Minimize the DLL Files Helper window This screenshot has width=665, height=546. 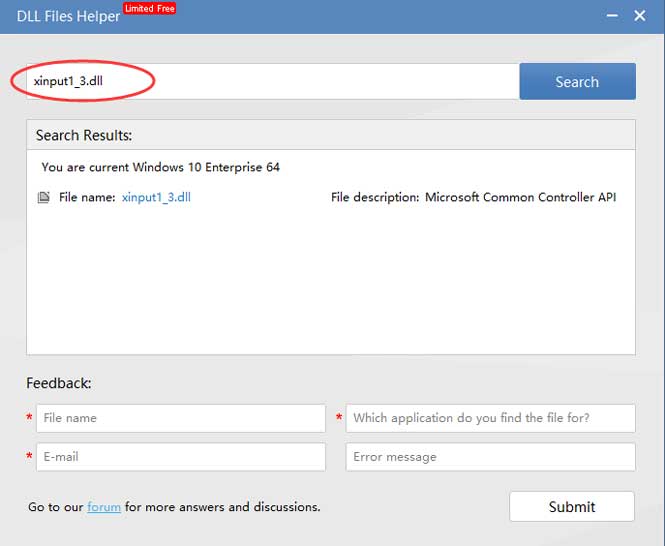612,16
